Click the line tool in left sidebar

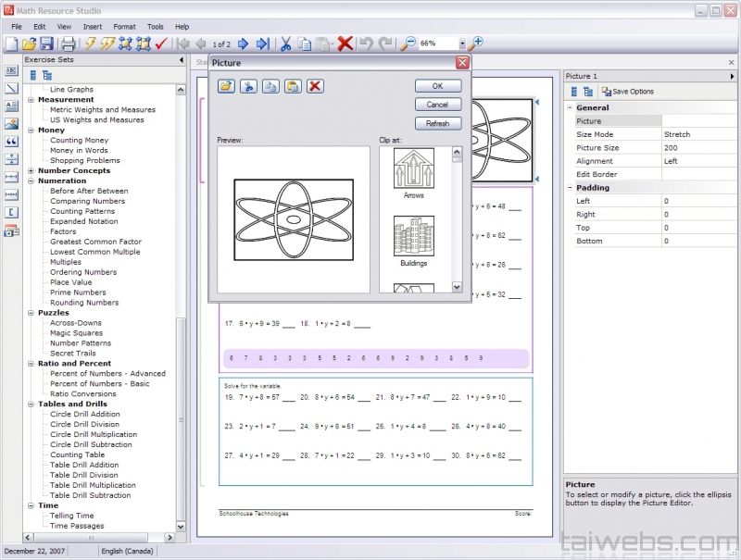(x=12, y=89)
